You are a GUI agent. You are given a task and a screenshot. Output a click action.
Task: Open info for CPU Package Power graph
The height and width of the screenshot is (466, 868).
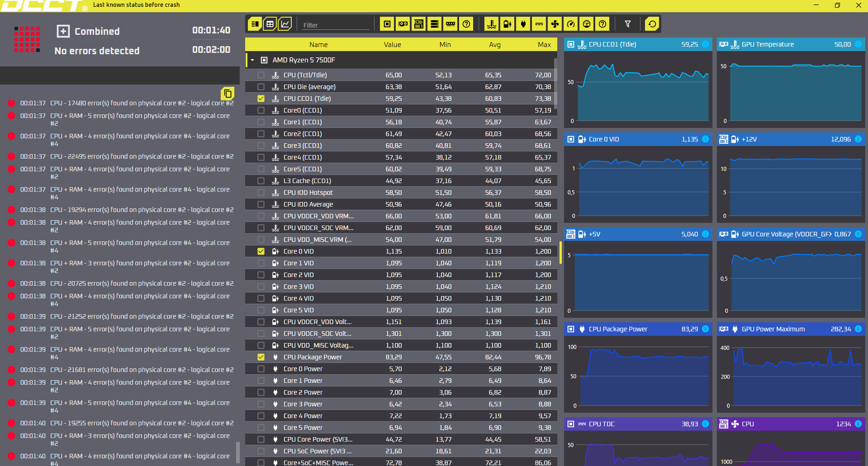705,329
